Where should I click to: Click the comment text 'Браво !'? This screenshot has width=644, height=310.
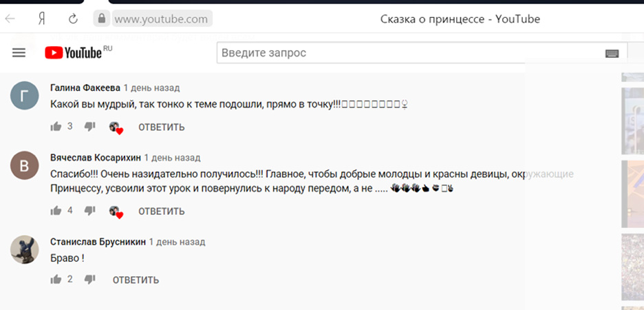click(67, 258)
